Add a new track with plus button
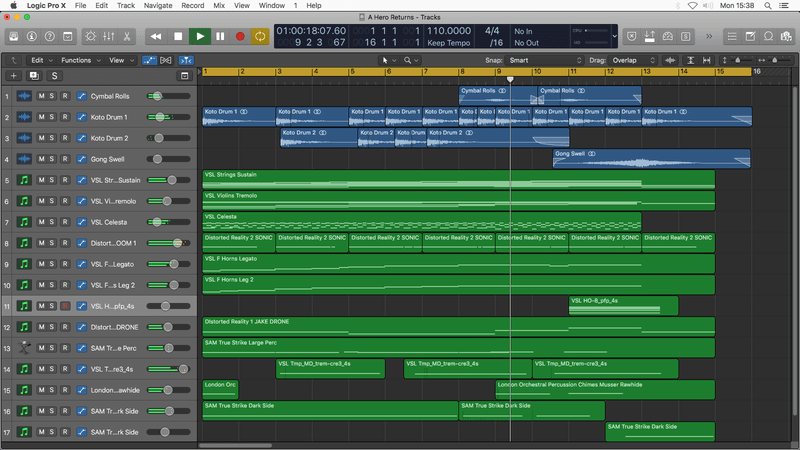800x450 pixels. 14,76
